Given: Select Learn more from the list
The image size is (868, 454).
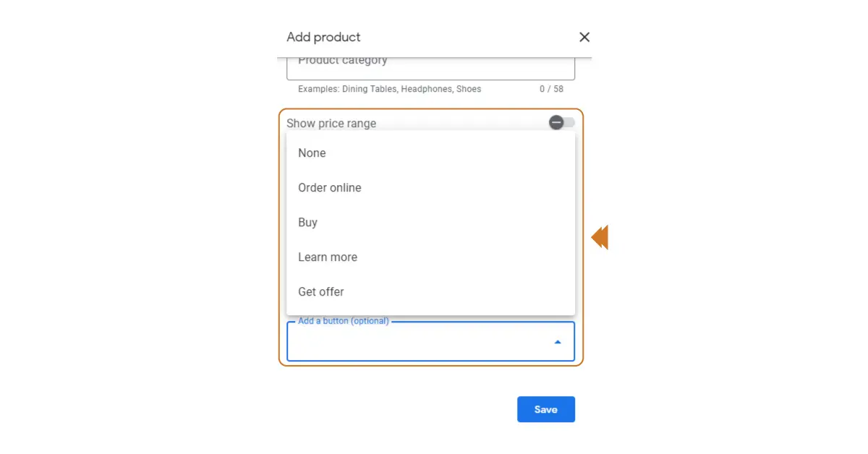Looking at the screenshot, I should pos(328,257).
